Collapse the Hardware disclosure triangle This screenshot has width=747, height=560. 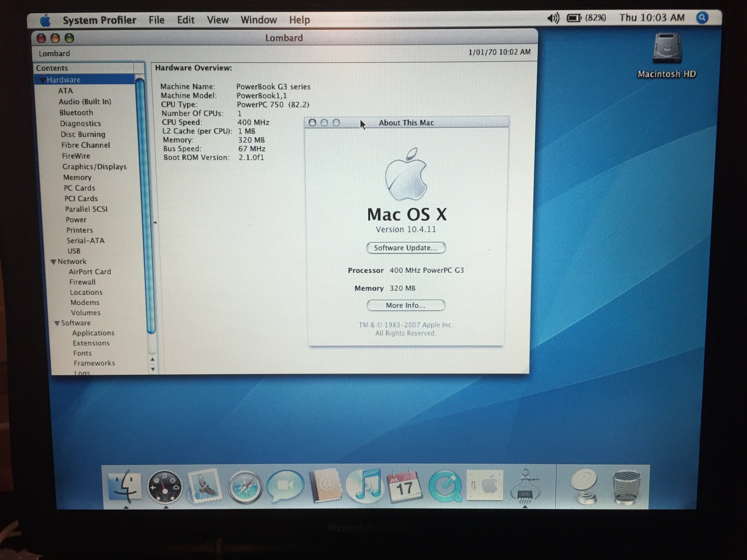pyautogui.click(x=42, y=80)
